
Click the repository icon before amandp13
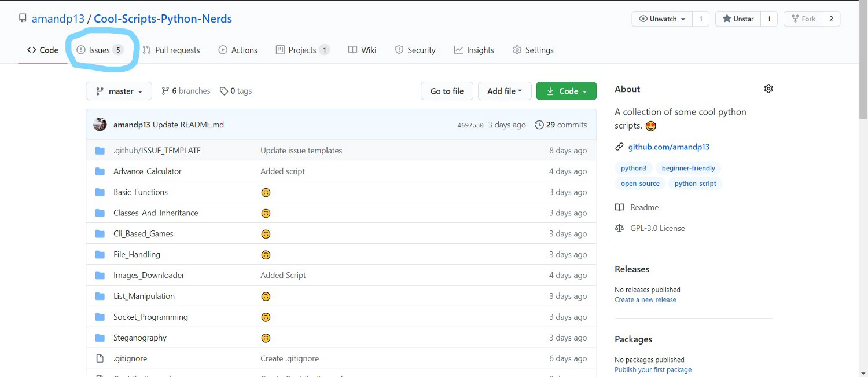coord(23,19)
